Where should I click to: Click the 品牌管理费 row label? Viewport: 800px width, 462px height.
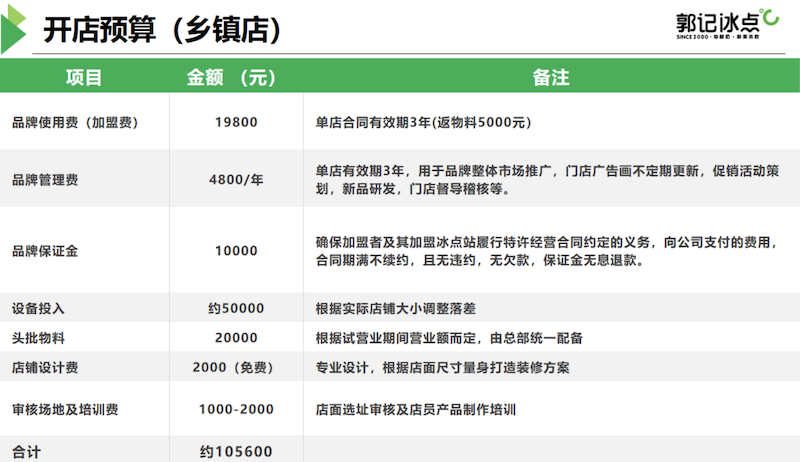click(x=45, y=179)
